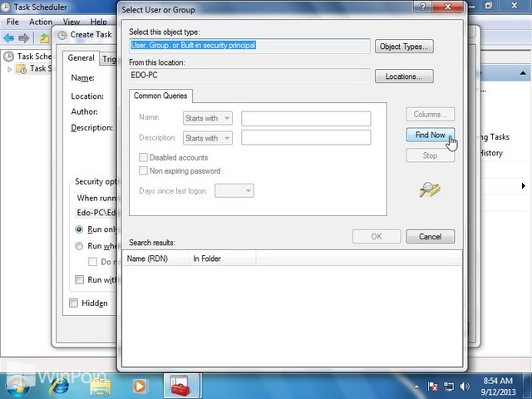Screen dimensions: 532x399
Task: Click the volume speaker tray icon
Action: tap(464, 386)
